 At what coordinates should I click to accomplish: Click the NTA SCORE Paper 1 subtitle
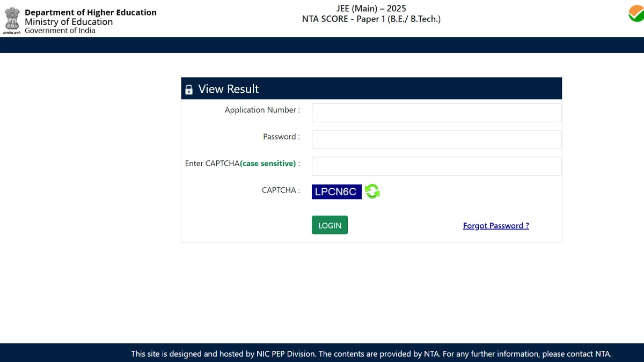click(371, 19)
